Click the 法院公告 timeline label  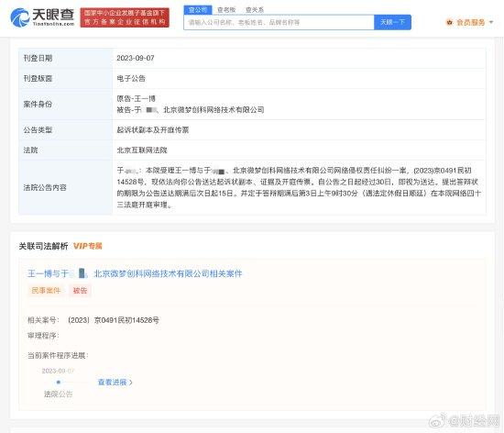(x=58, y=394)
